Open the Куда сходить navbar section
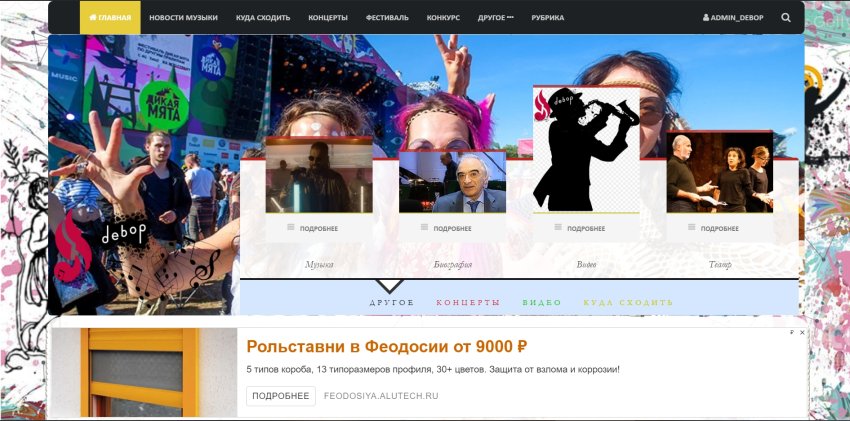 pos(263,18)
